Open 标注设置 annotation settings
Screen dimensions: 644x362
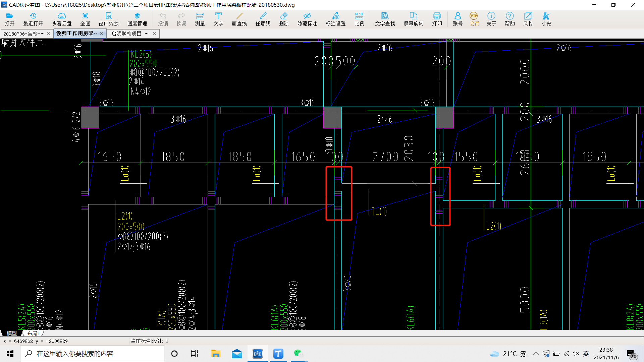pyautogui.click(x=336, y=19)
